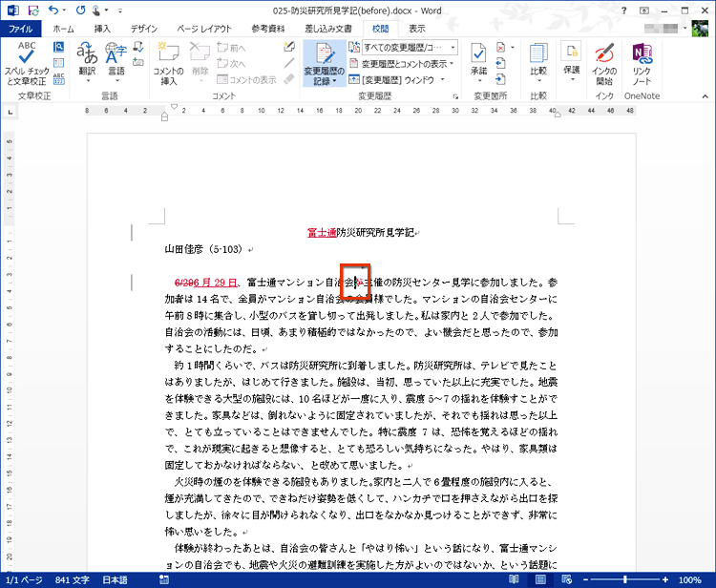Zoom out with minus button
The width and height of the screenshot is (716, 588).
[x=585, y=579]
